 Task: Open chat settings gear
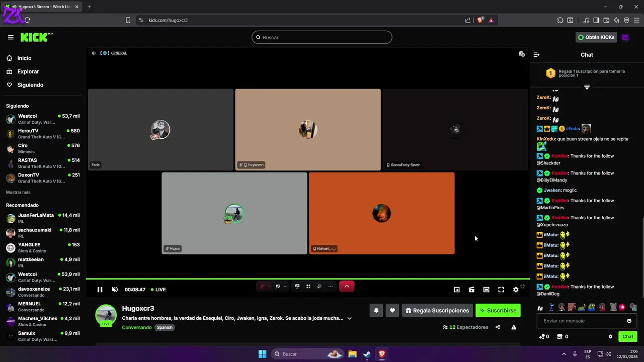610,337
